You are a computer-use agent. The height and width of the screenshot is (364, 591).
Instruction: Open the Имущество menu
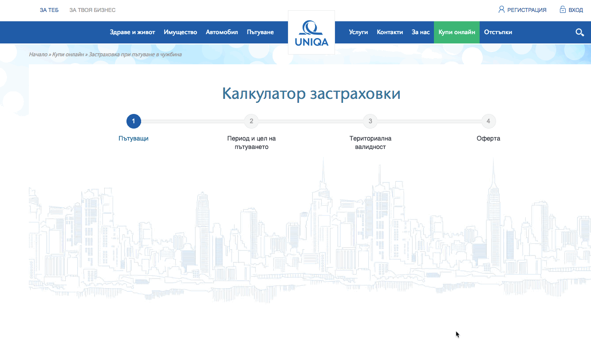point(180,32)
